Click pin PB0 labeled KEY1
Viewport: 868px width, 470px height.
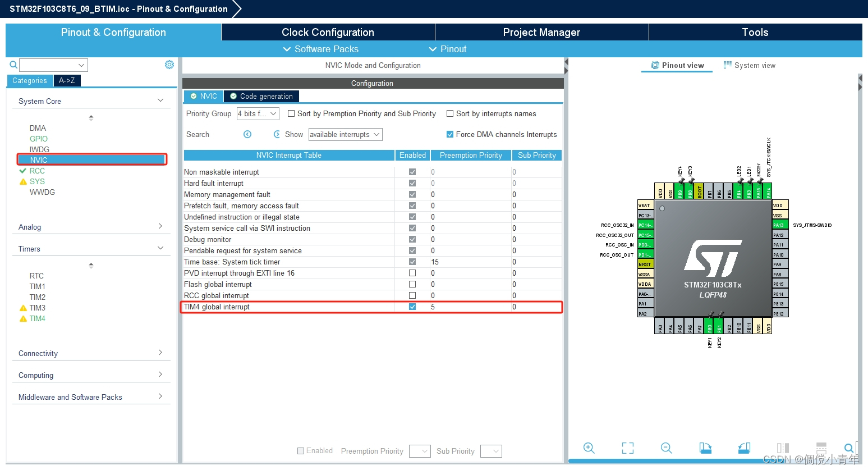point(709,326)
